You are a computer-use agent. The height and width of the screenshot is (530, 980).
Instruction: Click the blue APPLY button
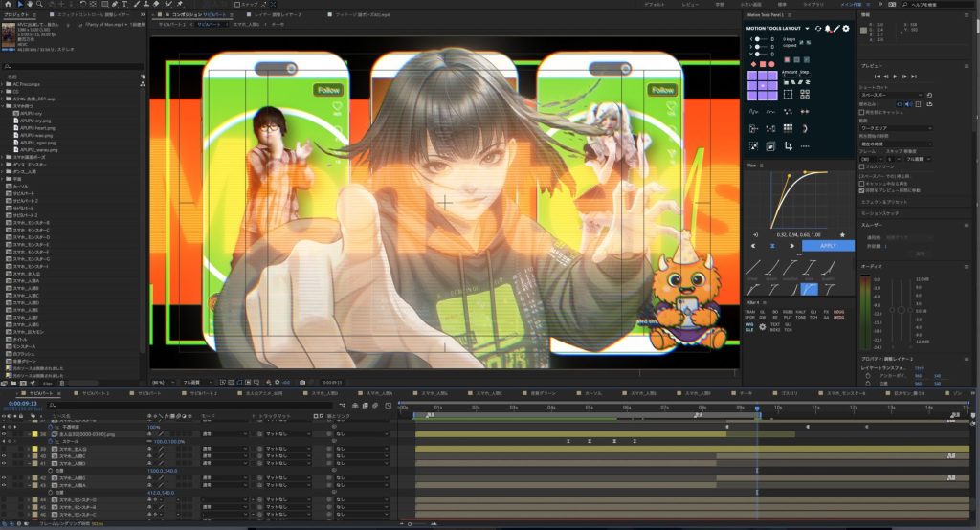pos(828,245)
